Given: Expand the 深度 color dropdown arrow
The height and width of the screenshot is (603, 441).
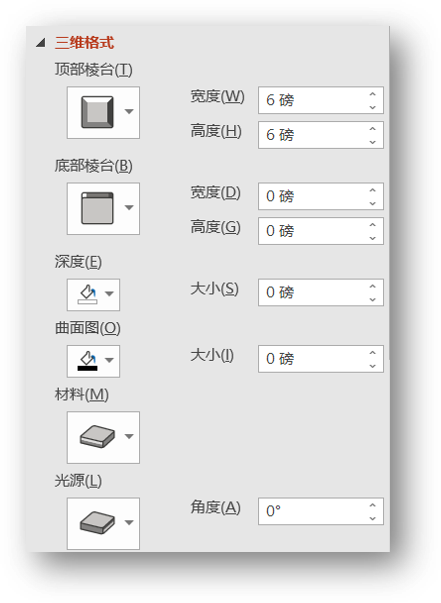Looking at the screenshot, I should [x=110, y=294].
